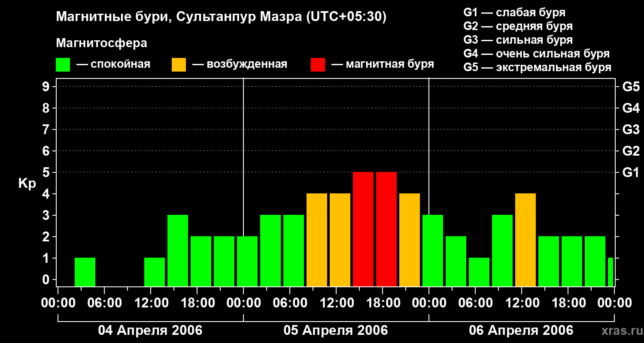Click the 12:00 time label for 05 Апреля

pos(336,303)
